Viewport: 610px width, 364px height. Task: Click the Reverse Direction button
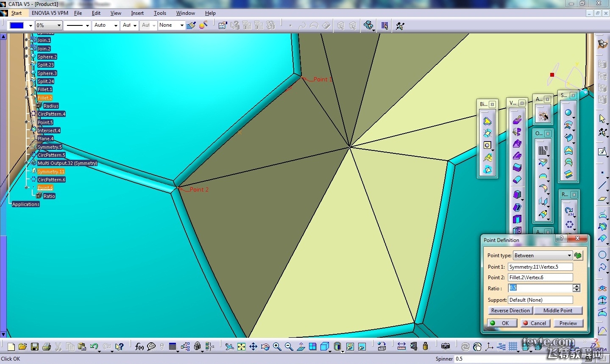tap(510, 311)
